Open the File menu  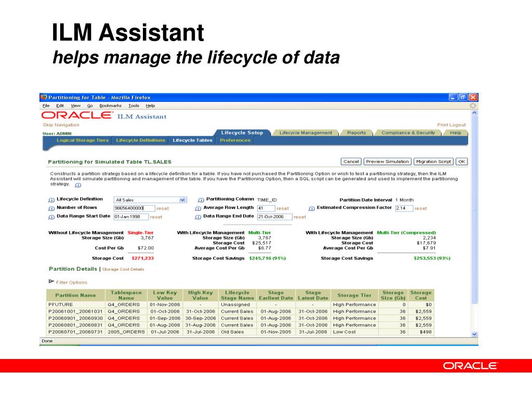pyautogui.click(x=46, y=105)
